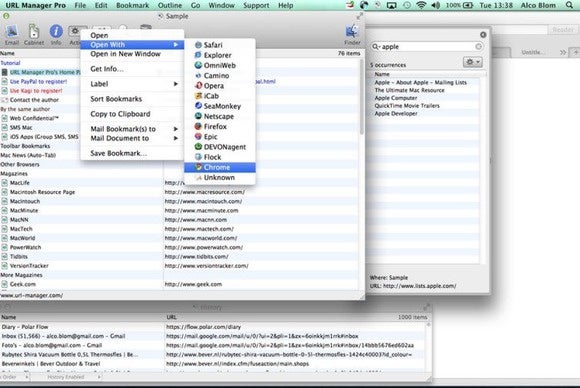Choose Open in New Window
Viewport: 580px width, 388px height.
click(x=132, y=54)
